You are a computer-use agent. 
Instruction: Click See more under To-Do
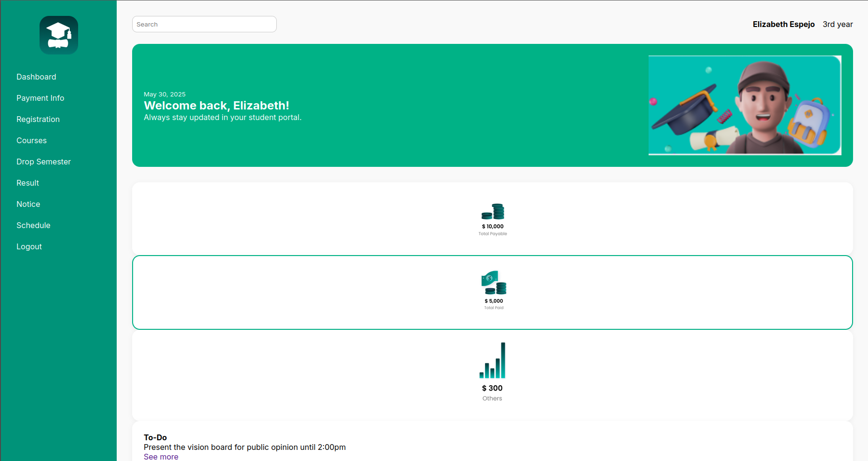pyautogui.click(x=161, y=457)
